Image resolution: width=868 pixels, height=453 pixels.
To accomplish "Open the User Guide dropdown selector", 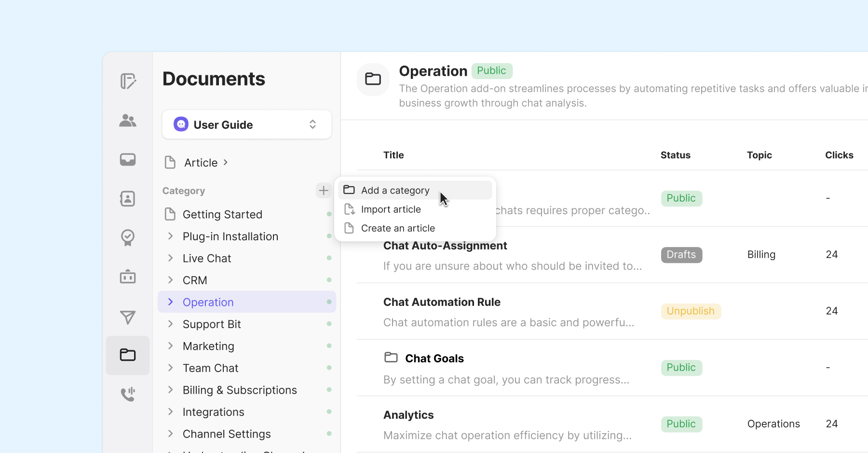I will 247,125.
